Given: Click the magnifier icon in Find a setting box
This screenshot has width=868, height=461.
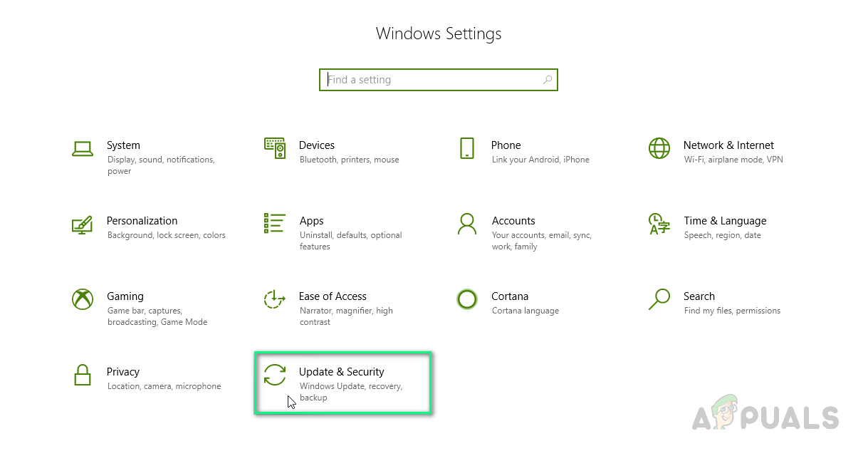Looking at the screenshot, I should coord(548,80).
